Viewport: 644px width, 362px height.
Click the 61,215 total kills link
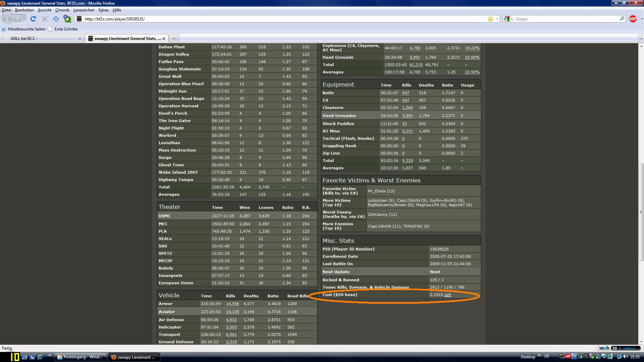pyautogui.click(x=416, y=65)
